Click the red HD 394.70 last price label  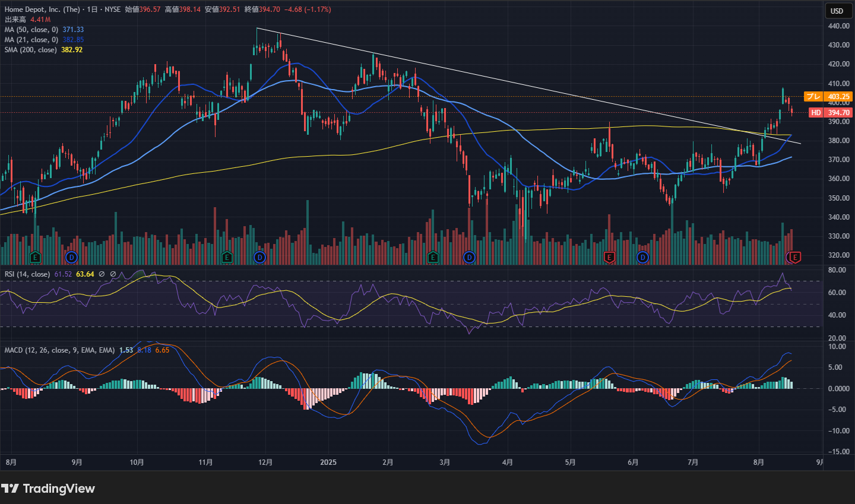pyautogui.click(x=831, y=112)
